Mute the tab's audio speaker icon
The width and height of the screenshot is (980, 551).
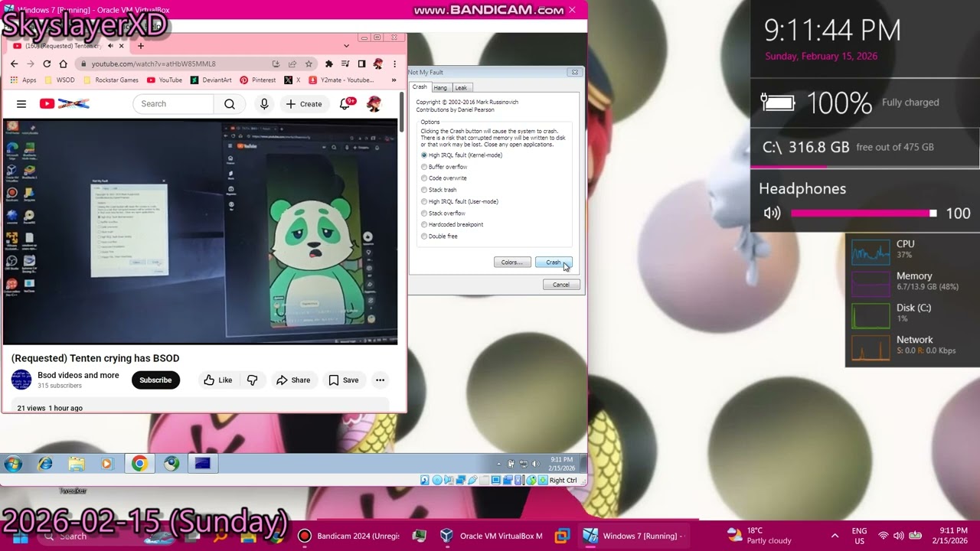[x=110, y=46]
